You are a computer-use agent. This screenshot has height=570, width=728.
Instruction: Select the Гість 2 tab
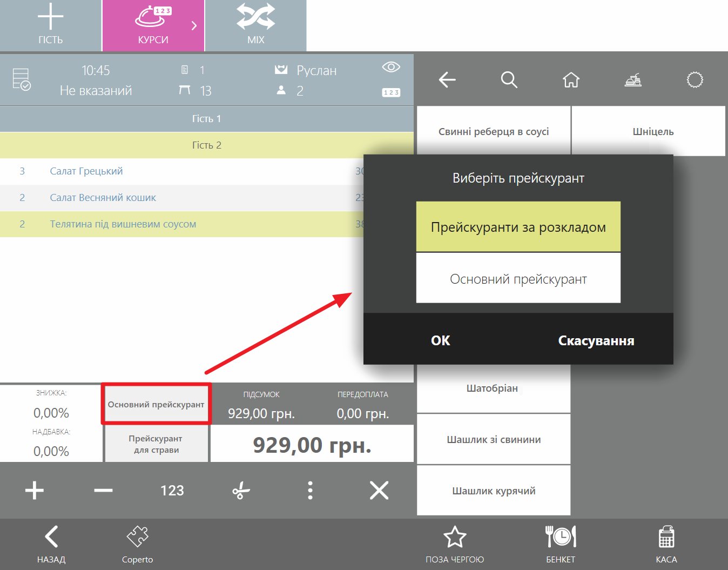tap(206, 145)
